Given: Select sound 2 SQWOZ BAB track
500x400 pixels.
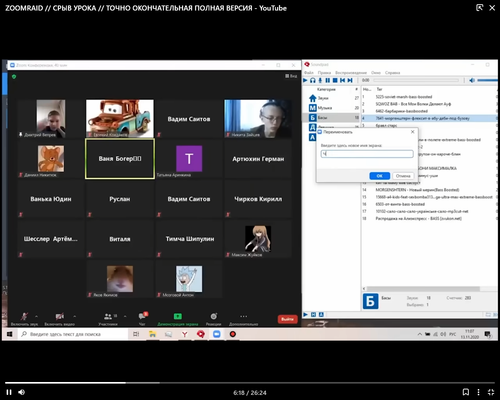Looking at the screenshot, I should click(x=429, y=104).
